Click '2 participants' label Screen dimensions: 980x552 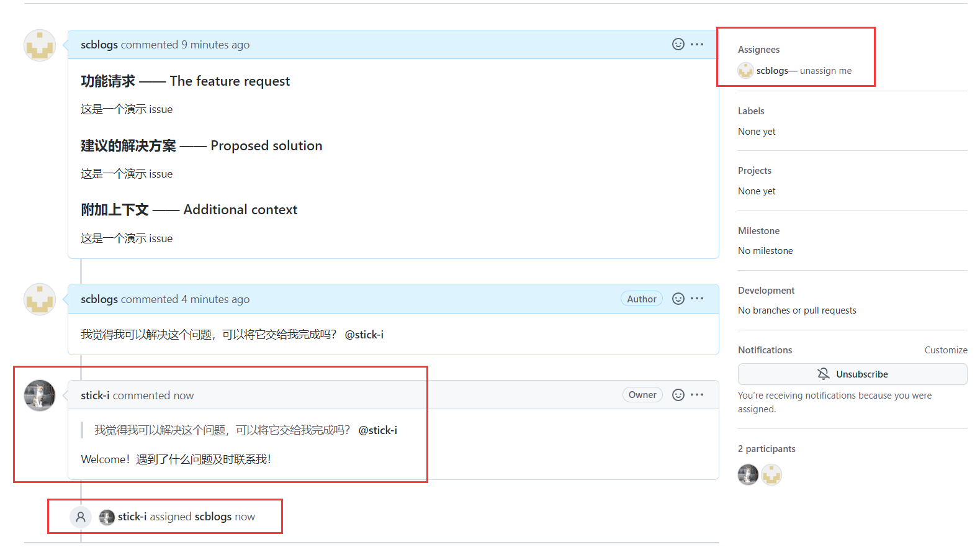[766, 449]
